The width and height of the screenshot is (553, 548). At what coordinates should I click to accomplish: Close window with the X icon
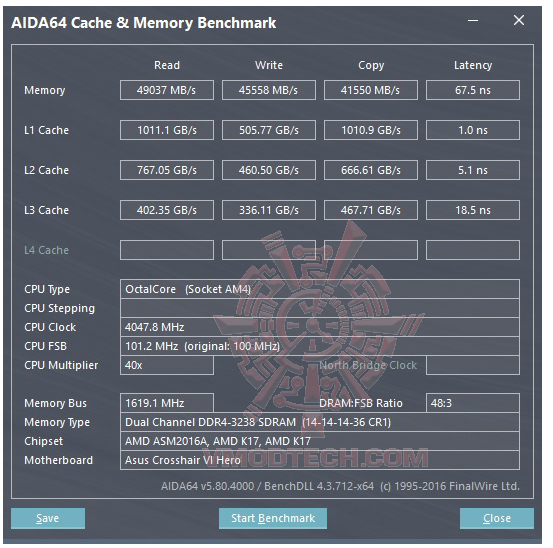point(518,20)
